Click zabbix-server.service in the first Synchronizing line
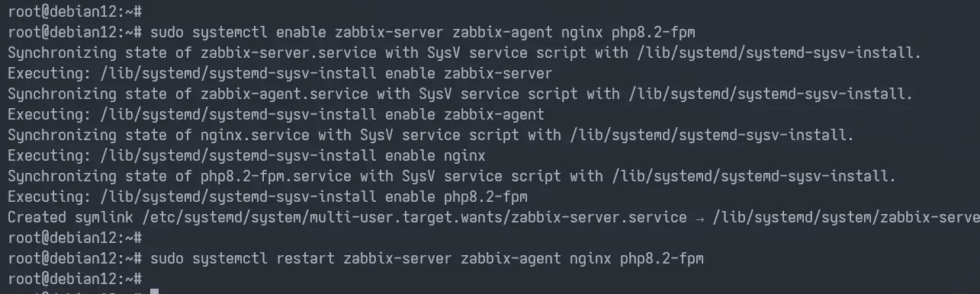This screenshot has width=980, height=294. [288, 53]
